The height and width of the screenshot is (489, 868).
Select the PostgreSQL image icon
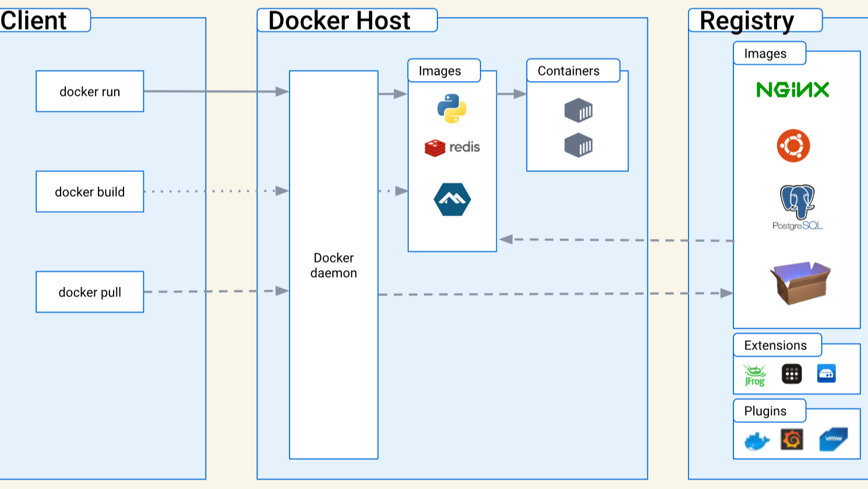point(797,205)
